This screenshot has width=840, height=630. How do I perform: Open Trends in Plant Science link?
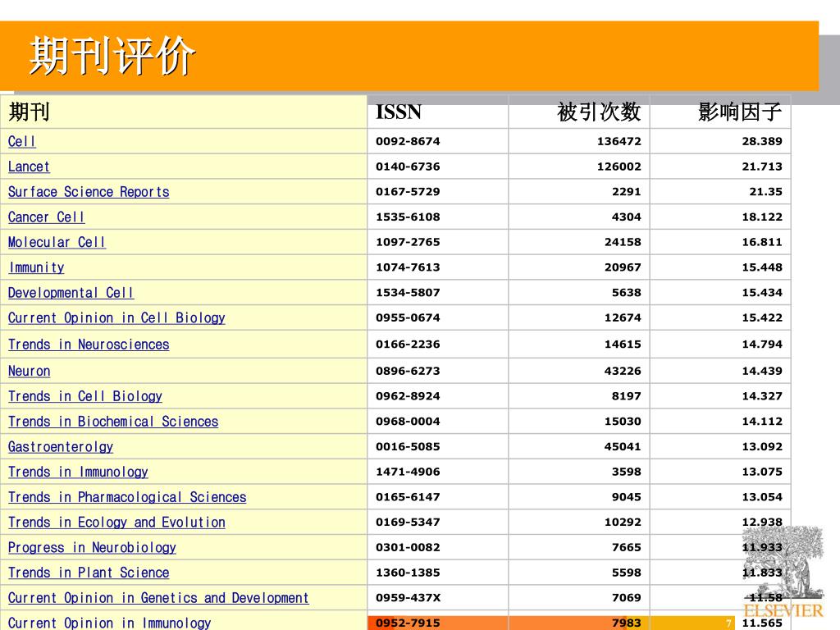[x=89, y=573]
